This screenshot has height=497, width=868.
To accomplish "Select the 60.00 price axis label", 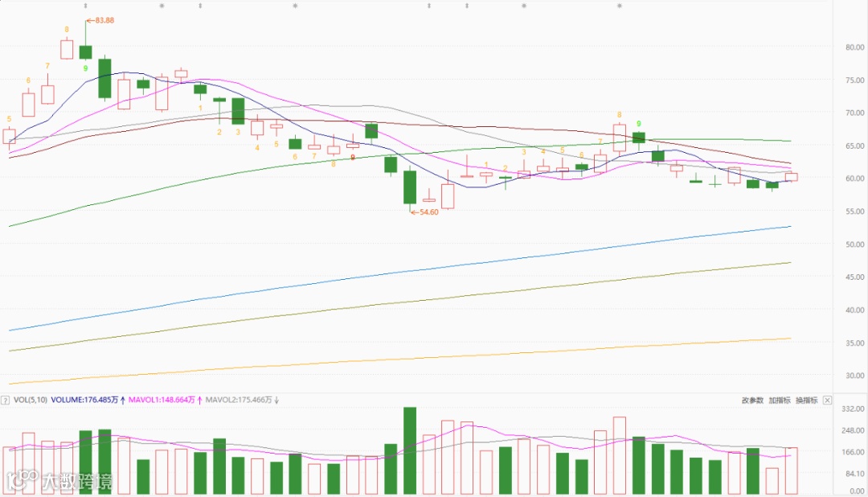I will coord(854,179).
